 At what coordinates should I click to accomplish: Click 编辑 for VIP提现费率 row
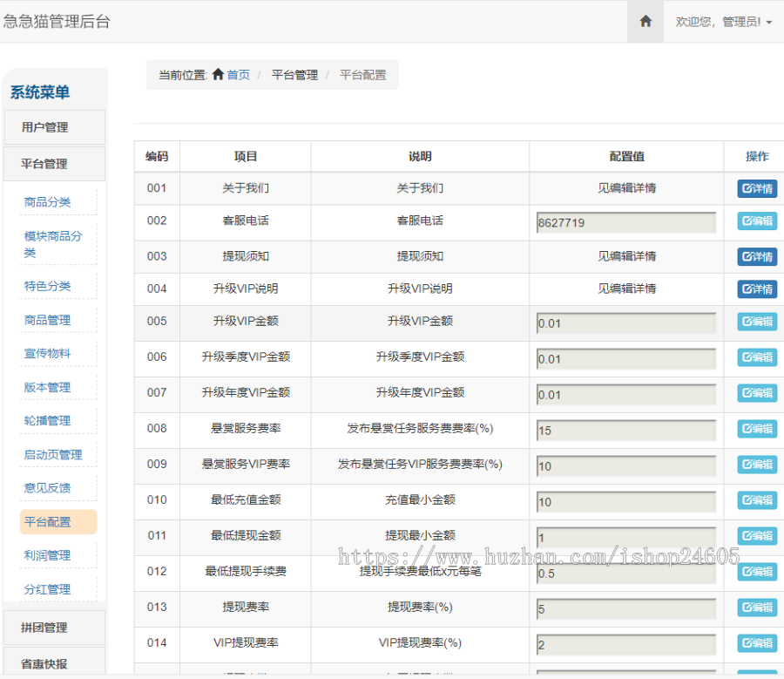pyautogui.click(x=756, y=643)
